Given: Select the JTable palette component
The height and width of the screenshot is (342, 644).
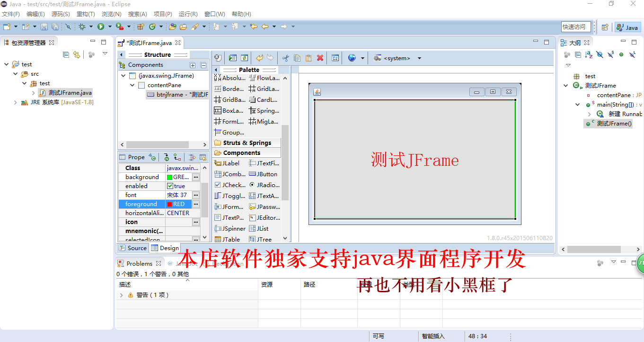Looking at the screenshot, I should coord(228,239).
